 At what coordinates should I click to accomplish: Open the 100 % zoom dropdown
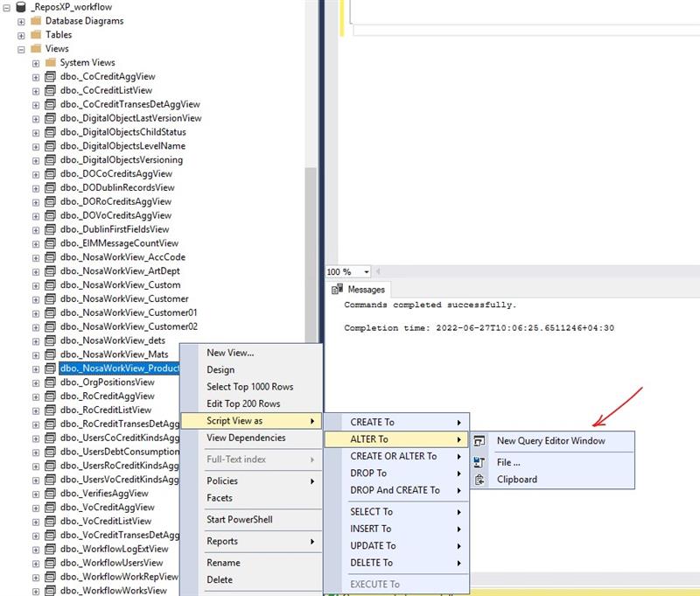pyautogui.click(x=366, y=272)
